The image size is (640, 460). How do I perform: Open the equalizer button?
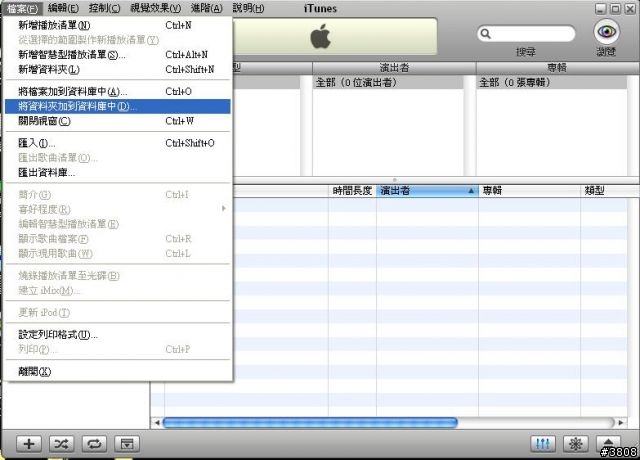543,444
